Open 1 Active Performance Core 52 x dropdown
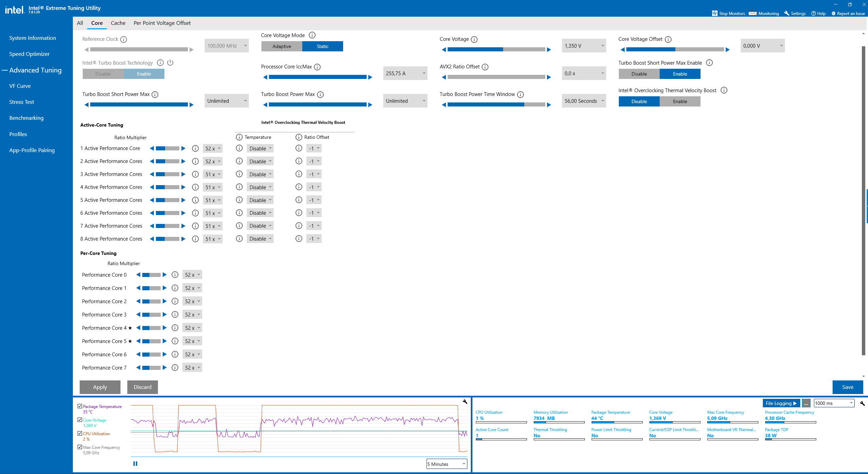The height and width of the screenshot is (474, 868). [213, 148]
